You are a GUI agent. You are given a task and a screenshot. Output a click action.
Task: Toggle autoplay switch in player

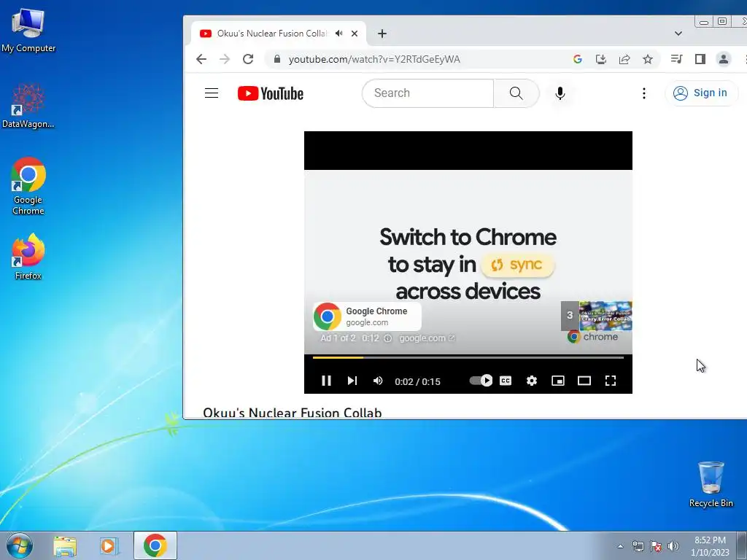point(481,381)
